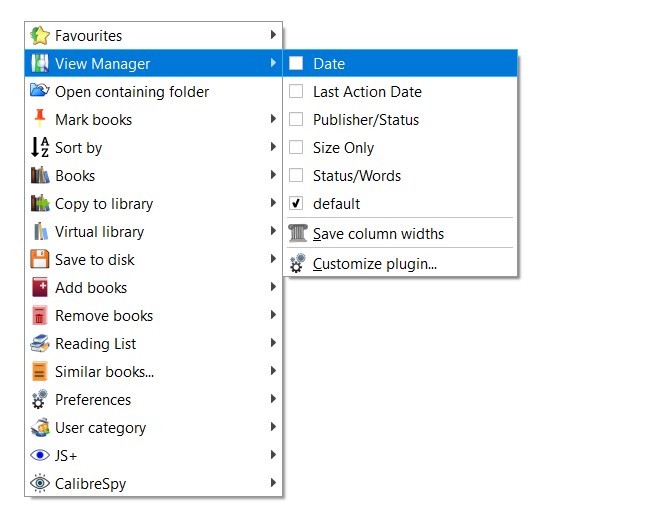Enable the Size Only view checkbox
The width and height of the screenshot is (661, 518).
coord(296,147)
